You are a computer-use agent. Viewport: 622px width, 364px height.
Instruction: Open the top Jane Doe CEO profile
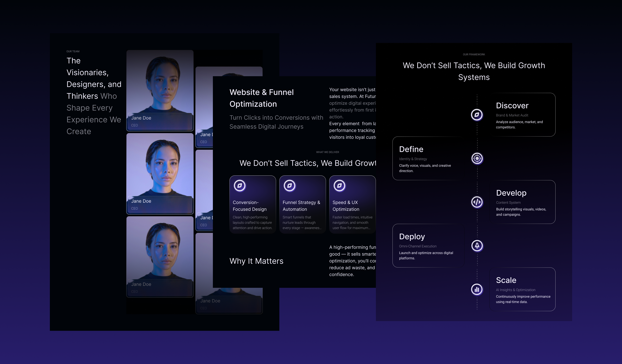pos(160,91)
